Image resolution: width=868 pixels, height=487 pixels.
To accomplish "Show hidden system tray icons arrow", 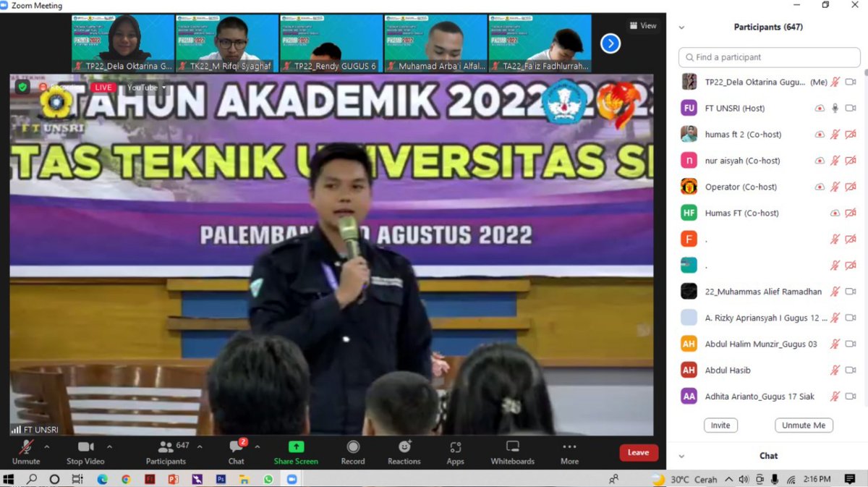I will (728, 479).
